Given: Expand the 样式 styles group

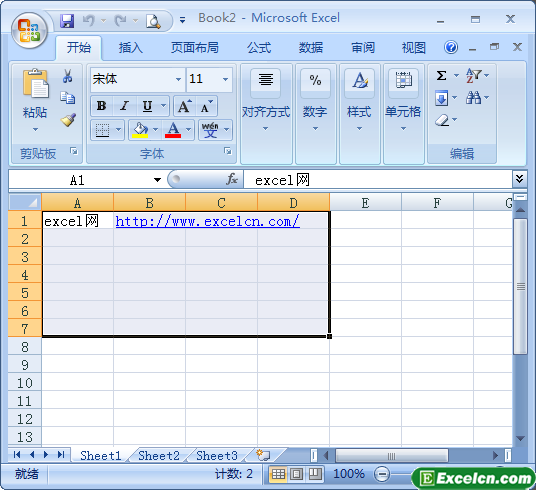Looking at the screenshot, I should 359,129.
